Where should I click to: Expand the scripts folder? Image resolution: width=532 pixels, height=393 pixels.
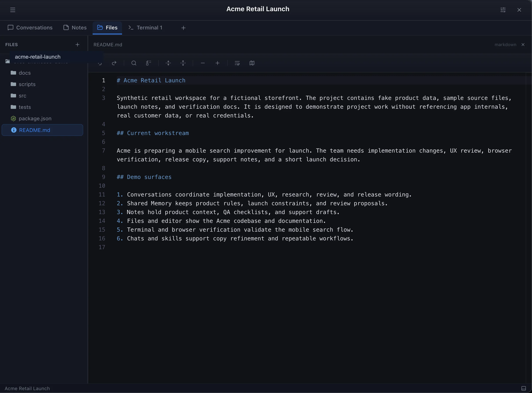point(43,84)
